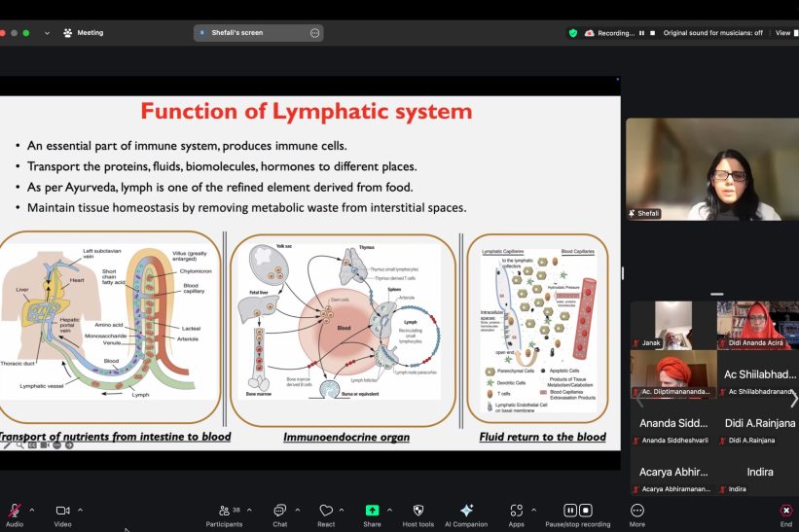Toggle the Video camera on
799x532 pixels.
pyautogui.click(x=63, y=511)
